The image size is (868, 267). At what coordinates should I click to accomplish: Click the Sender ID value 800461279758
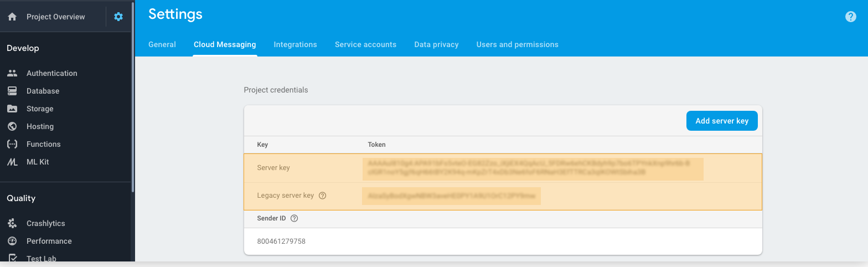pos(281,242)
